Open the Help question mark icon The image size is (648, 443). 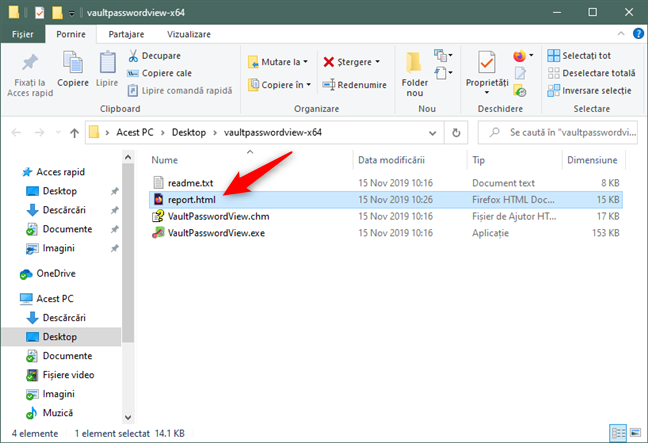tap(638, 34)
